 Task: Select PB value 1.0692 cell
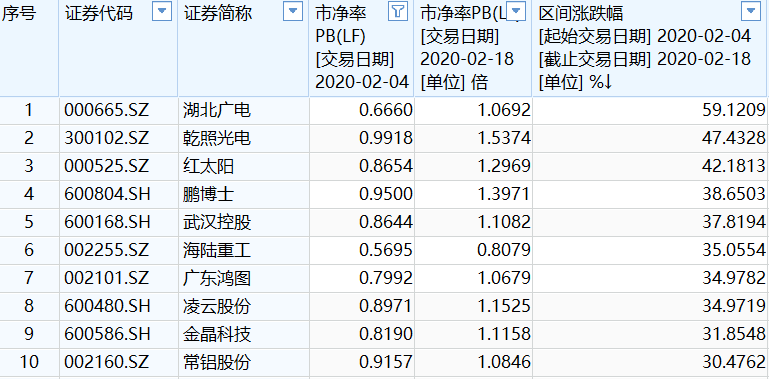tap(473, 110)
